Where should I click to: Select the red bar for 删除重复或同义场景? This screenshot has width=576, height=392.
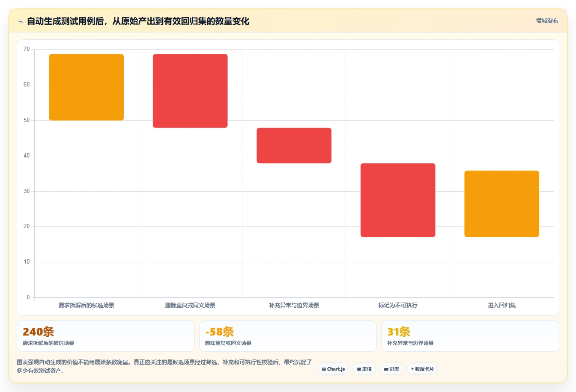[190, 91]
